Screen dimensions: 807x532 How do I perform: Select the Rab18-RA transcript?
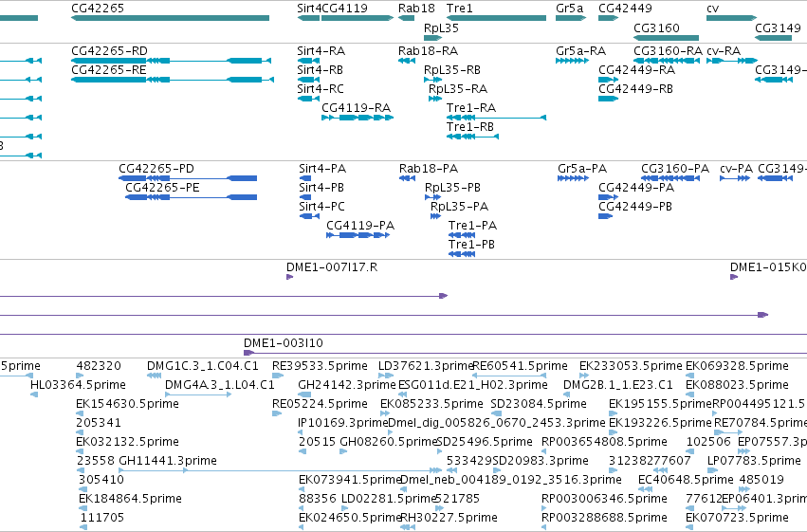pos(407,61)
